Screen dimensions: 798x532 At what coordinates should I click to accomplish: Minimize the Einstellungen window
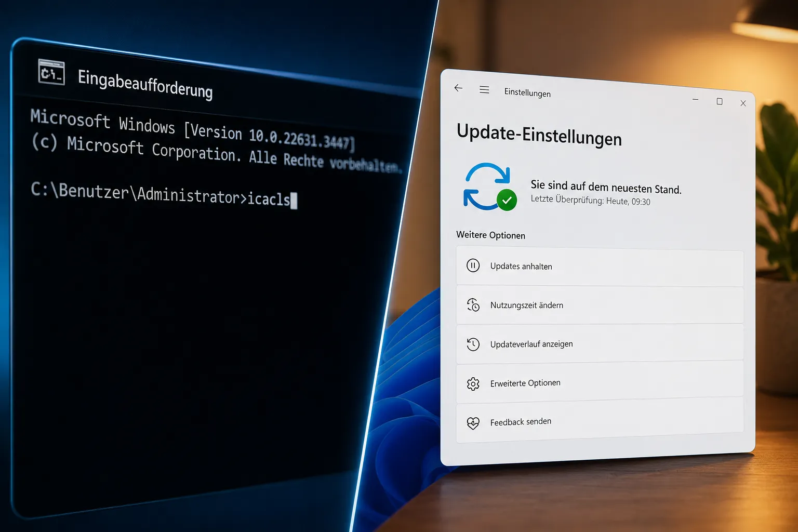click(x=695, y=99)
